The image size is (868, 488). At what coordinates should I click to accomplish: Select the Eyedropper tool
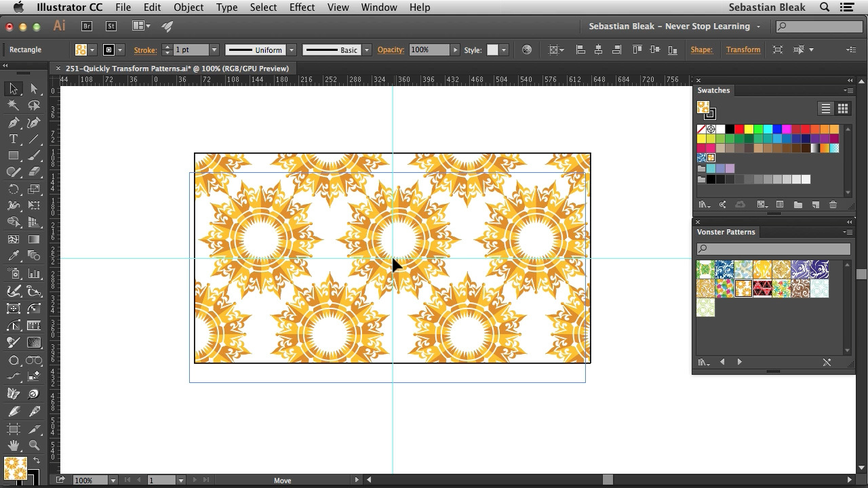point(14,256)
